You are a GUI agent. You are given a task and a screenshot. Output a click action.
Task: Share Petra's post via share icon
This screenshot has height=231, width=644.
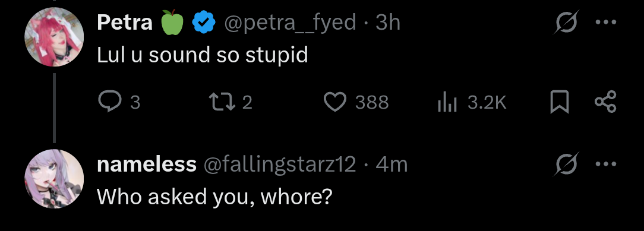[606, 102]
